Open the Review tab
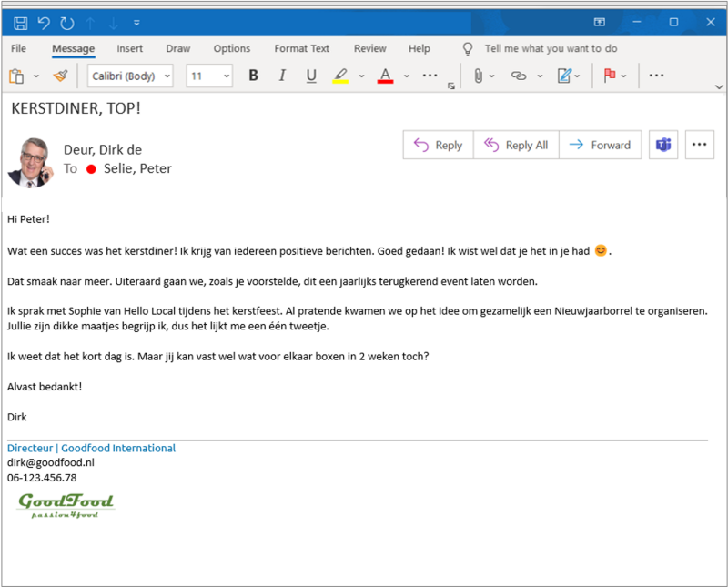This screenshot has height=587, width=728. [370, 48]
